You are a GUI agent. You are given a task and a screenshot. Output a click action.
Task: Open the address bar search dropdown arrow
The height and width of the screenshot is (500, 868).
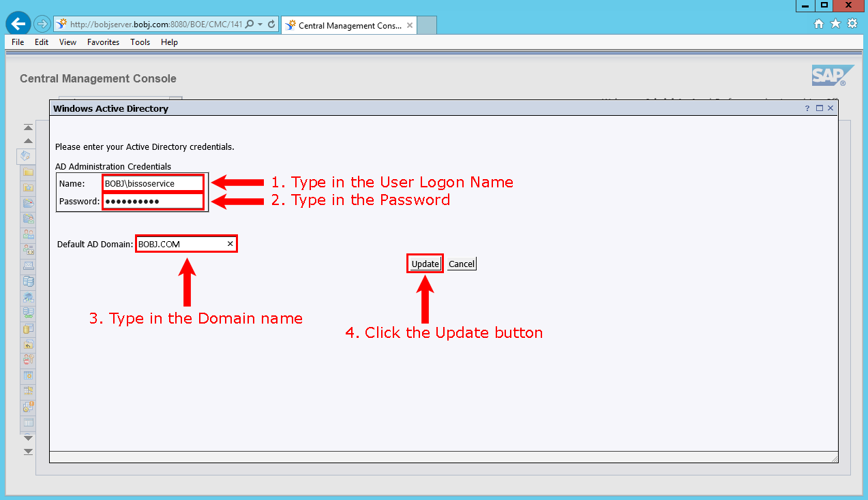(260, 25)
